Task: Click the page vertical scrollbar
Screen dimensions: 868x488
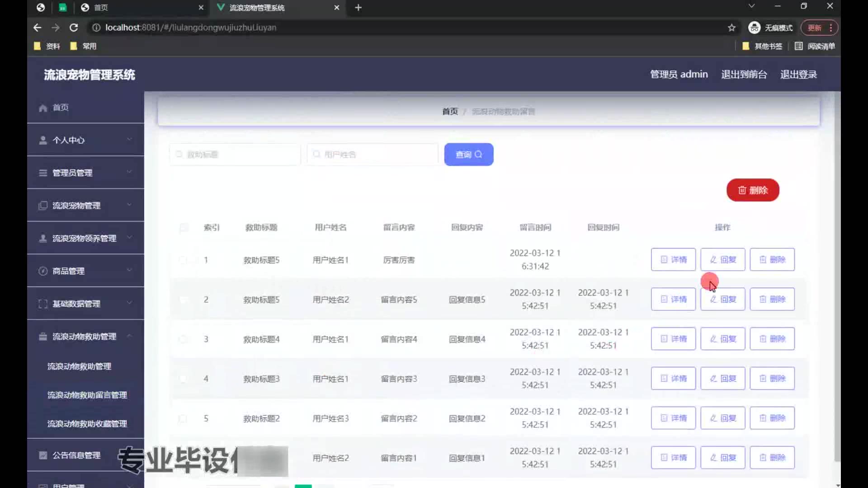Action: [x=837, y=271]
